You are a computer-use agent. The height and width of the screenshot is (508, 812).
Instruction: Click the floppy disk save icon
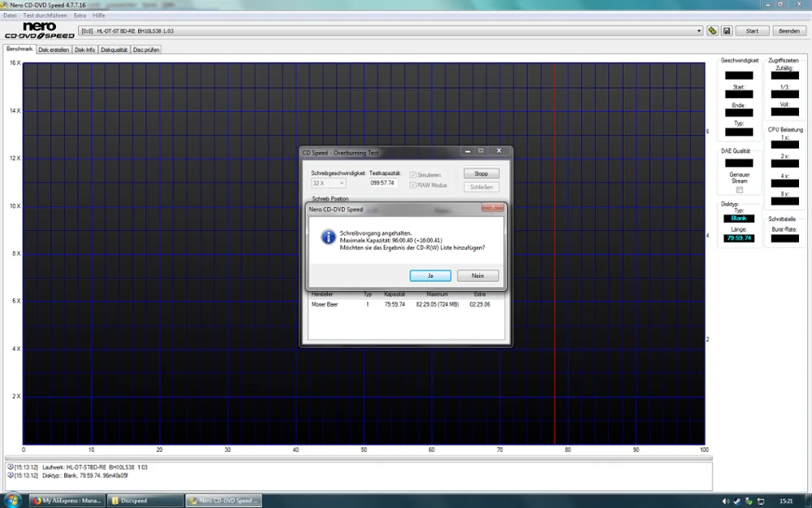coord(727,31)
